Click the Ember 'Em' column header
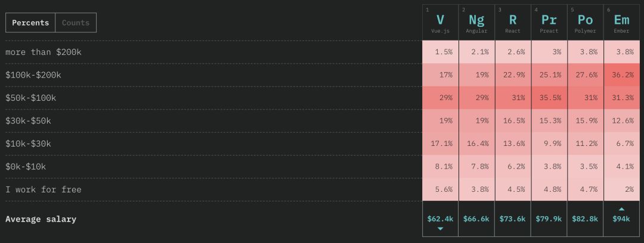 pyautogui.click(x=621, y=21)
